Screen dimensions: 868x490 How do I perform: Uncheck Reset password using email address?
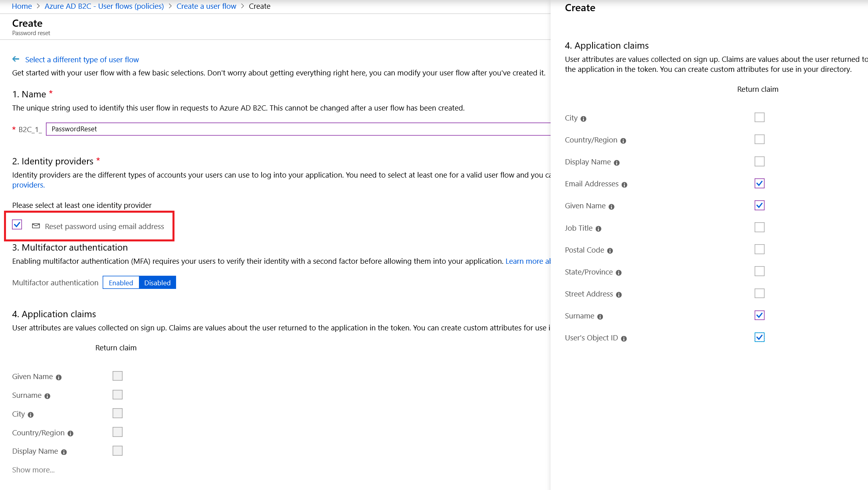click(17, 225)
